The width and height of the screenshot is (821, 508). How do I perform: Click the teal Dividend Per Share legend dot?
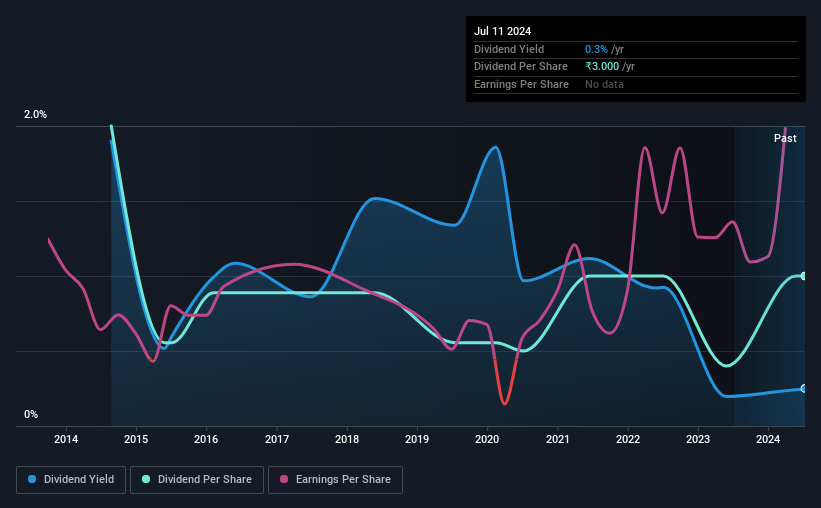pos(146,479)
